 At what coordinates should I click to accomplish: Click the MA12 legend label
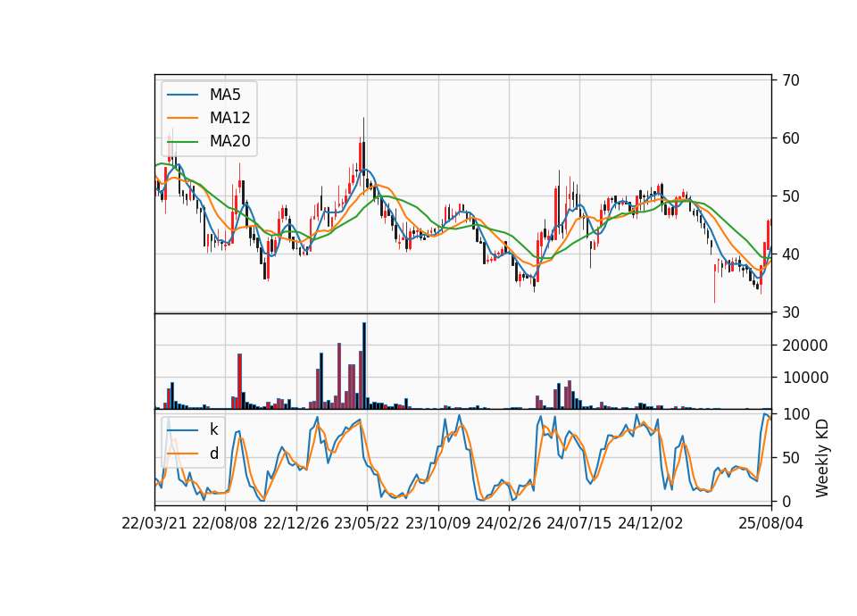229,118
